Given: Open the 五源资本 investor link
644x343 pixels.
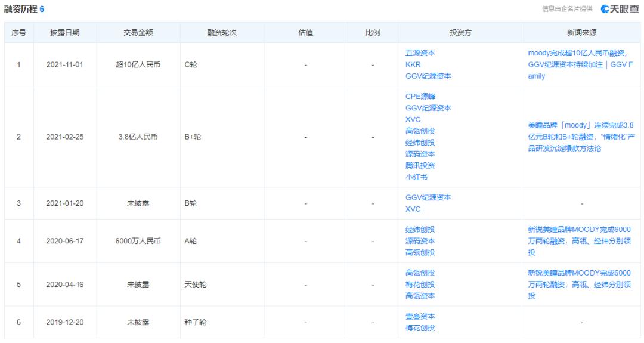Looking at the screenshot, I should 420,53.
